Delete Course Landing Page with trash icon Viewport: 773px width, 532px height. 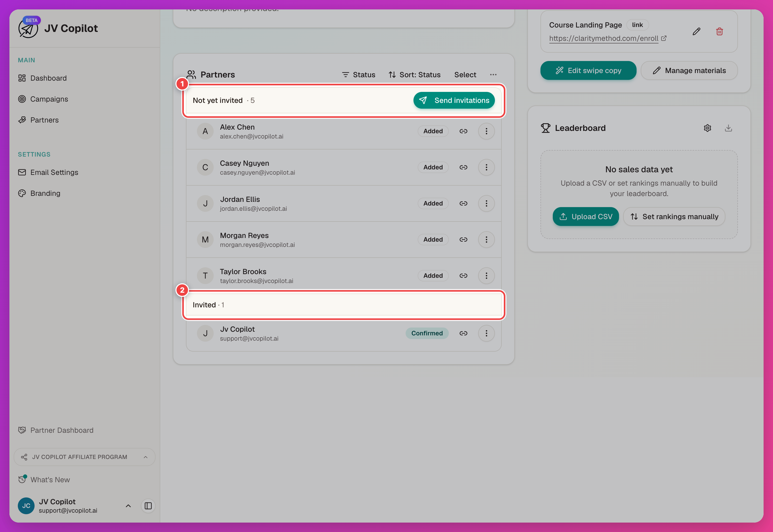[719, 31]
